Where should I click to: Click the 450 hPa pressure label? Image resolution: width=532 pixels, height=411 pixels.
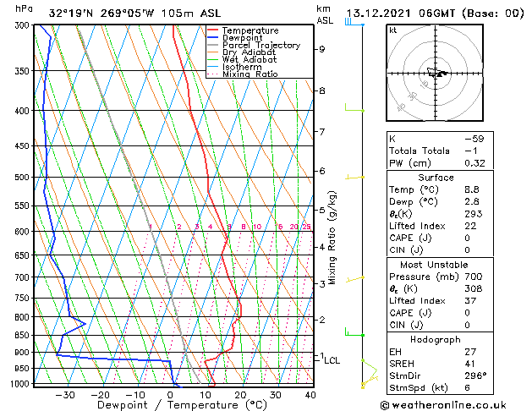[x=24, y=146]
